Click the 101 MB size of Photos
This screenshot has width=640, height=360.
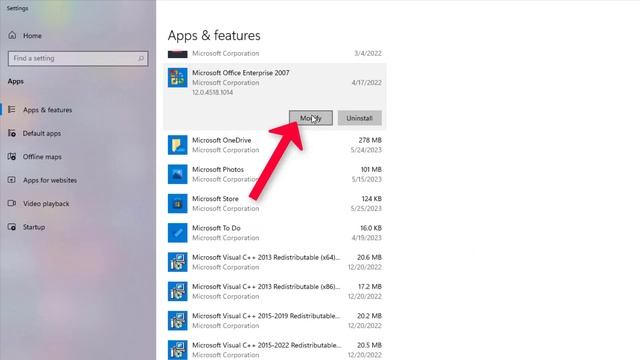click(371, 169)
